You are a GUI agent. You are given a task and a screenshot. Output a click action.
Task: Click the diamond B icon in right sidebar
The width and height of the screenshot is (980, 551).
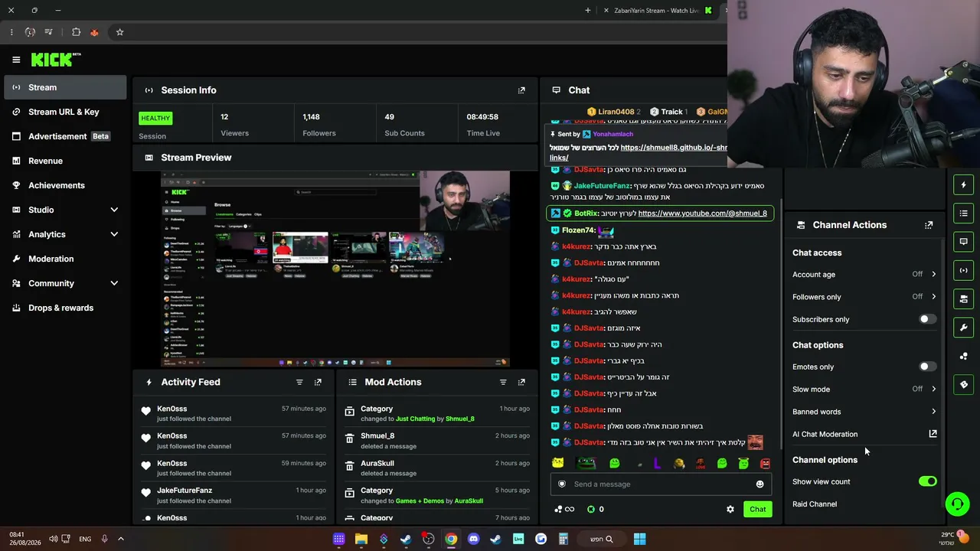click(x=963, y=384)
